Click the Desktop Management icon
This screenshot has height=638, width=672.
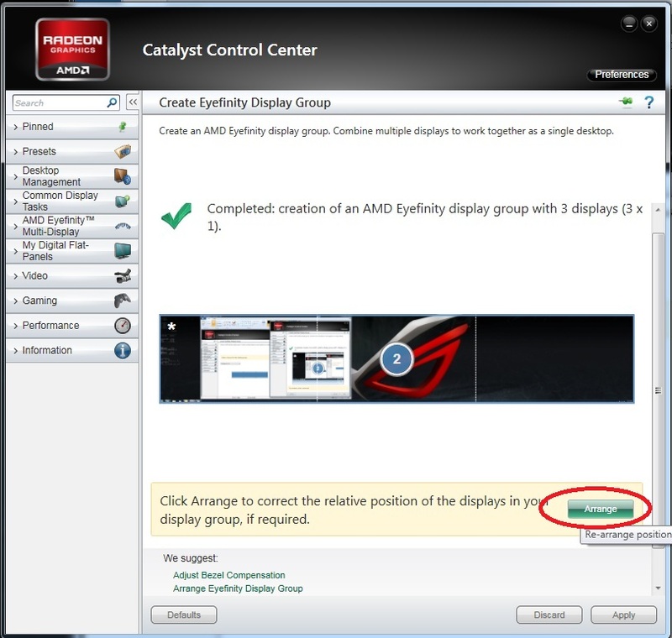pyautogui.click(x=123, y=176)
